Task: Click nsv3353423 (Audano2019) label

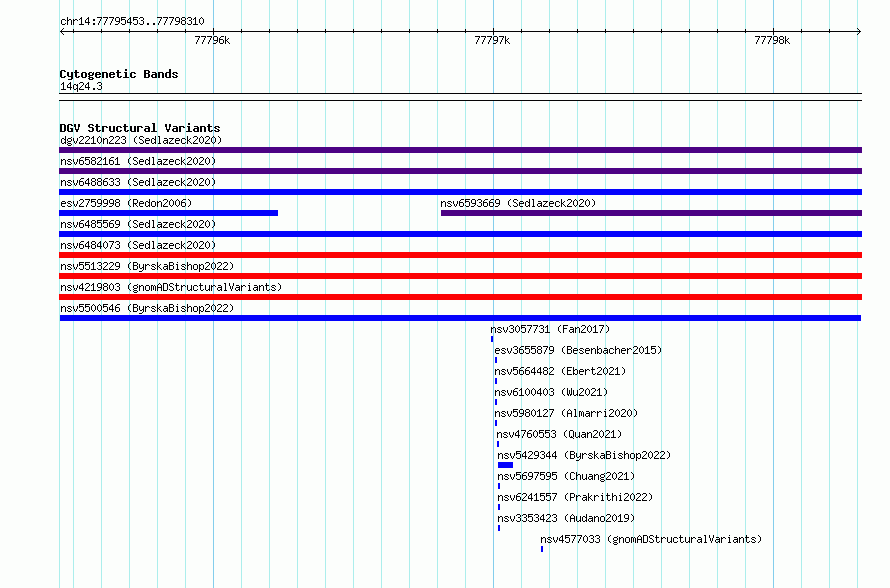Action: [566, 518]
